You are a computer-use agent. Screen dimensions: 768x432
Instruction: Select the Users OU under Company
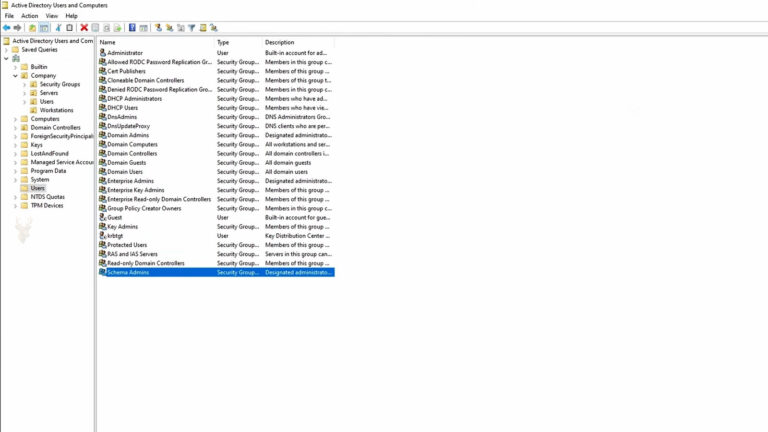[x=47, y=101]
